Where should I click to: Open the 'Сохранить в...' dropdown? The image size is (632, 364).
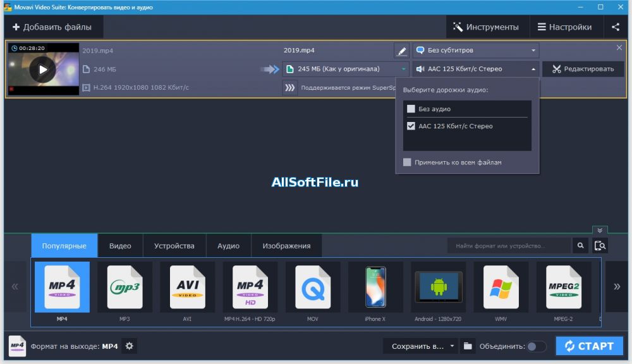tap(420, 346)
